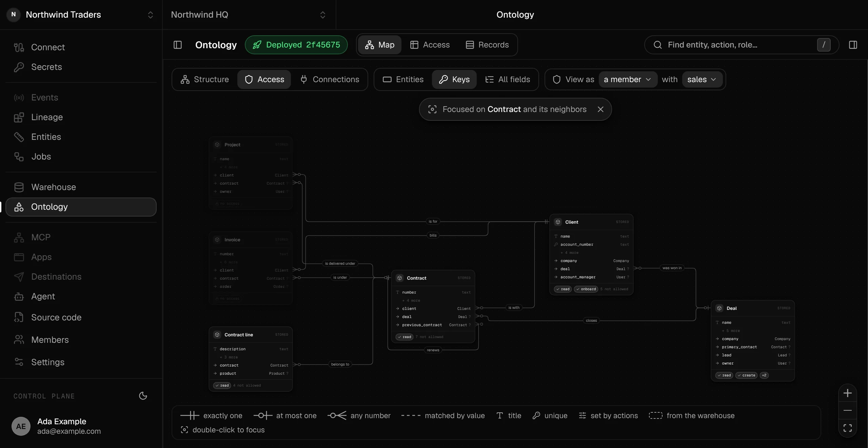The width and height of the screenshot is (868, 448).
Task: Click the Contract line entity cube icon
Action: 217,335
